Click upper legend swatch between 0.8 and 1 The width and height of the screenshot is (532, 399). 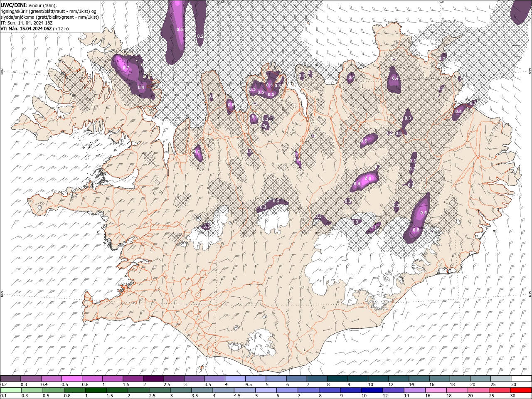coord(92,379)
